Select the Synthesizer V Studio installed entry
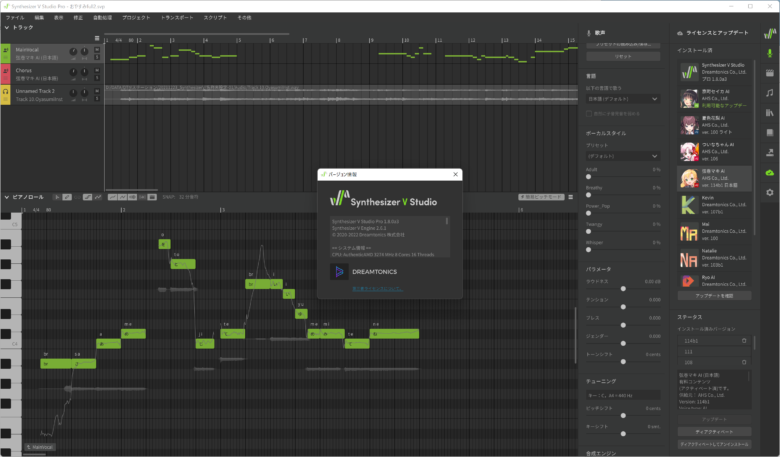 (x=714, y=72)
